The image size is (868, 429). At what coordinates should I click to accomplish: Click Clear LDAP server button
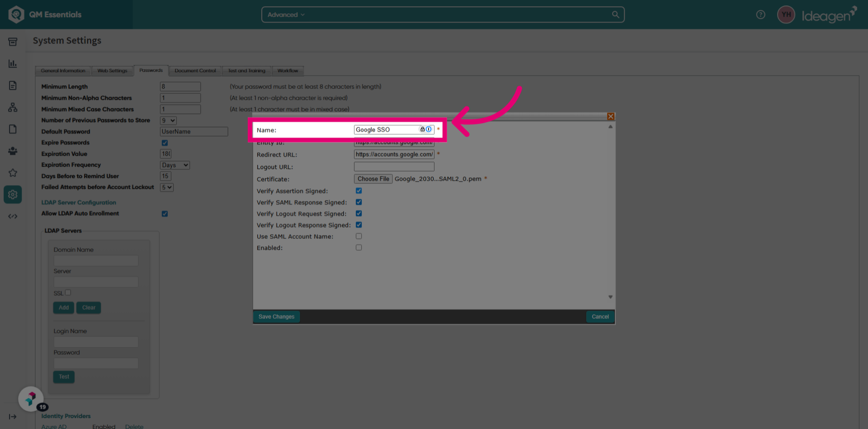click(x=89, y=308)
